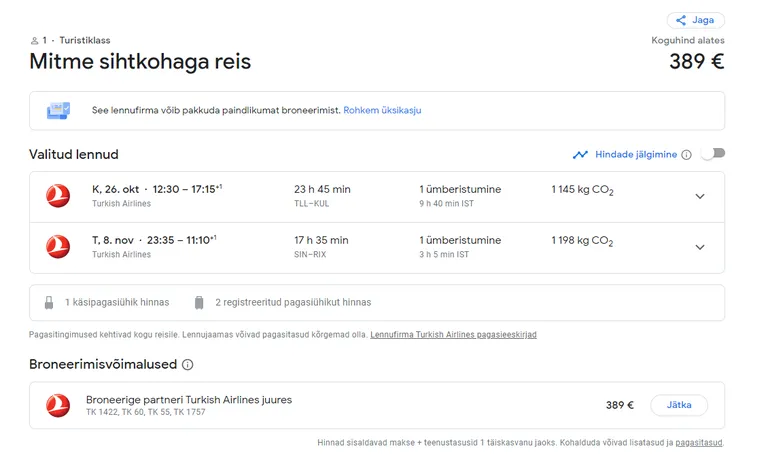This screenshot has width=768, height=459.
Task: Open info icon beside Broneerimisvõimalused
Action: point(187,365)
